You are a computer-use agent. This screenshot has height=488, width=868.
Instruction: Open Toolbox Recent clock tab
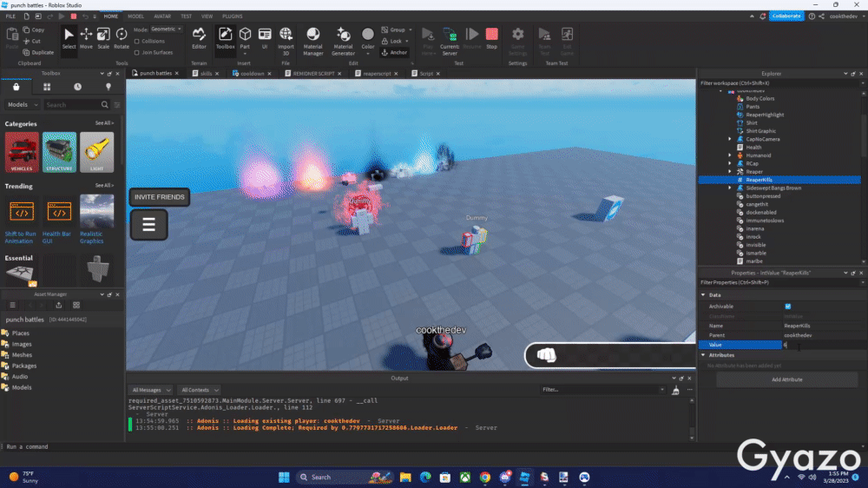pos(77,87)
